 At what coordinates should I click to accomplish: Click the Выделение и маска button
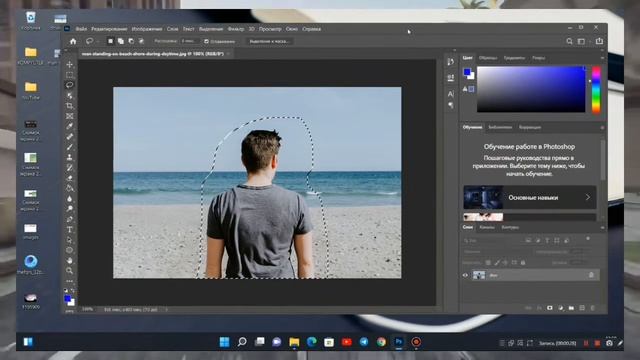269,41
